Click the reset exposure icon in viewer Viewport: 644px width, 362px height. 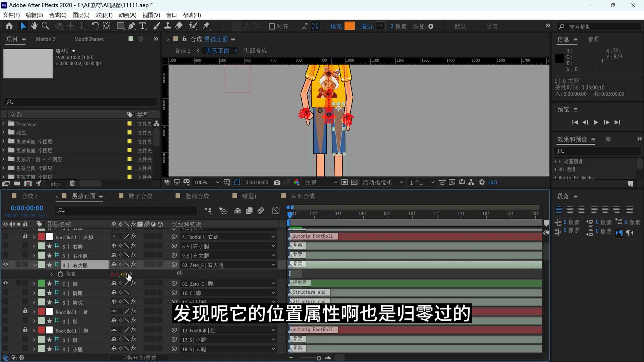coord(482,182)
